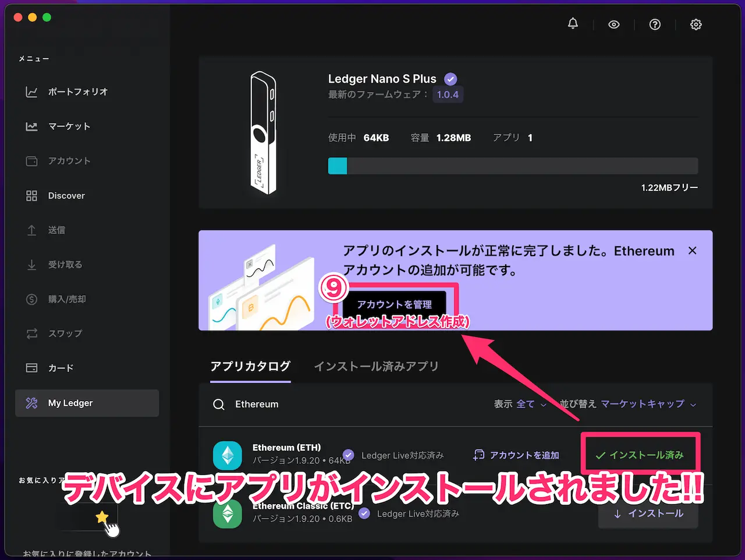Select My Ledger in the sidebar
This screenshot has height=560, width=745.
[87, 403]
